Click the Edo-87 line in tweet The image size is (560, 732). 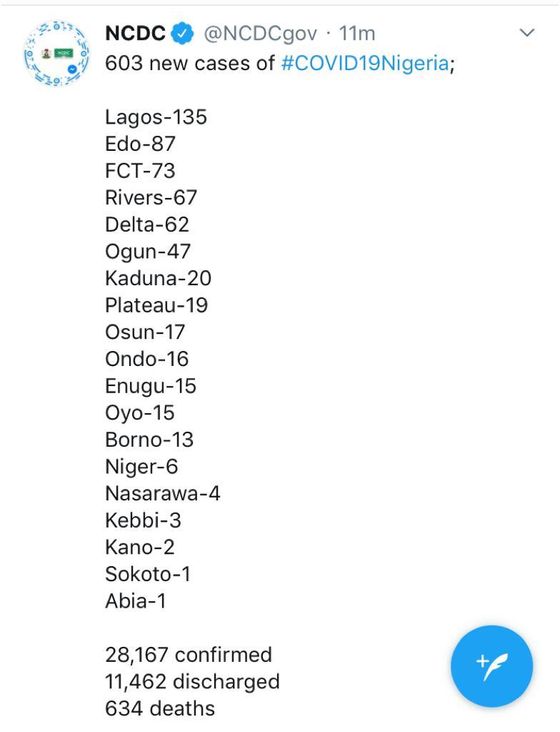141,144
